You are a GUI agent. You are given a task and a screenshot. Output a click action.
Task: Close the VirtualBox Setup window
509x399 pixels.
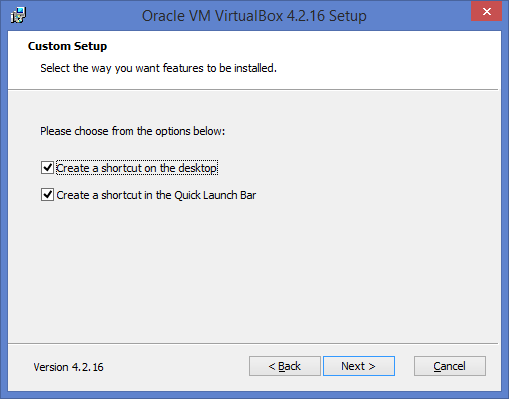(486, 11)
